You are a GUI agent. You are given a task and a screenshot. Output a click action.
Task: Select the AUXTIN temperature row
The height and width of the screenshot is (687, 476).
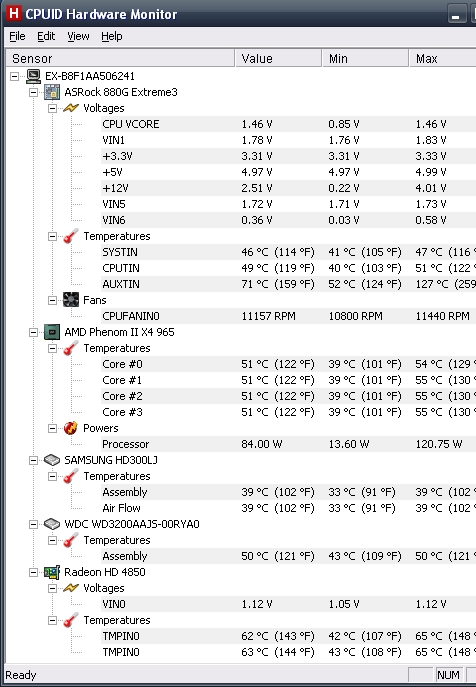pyautogui.click(x=288, y=284)
